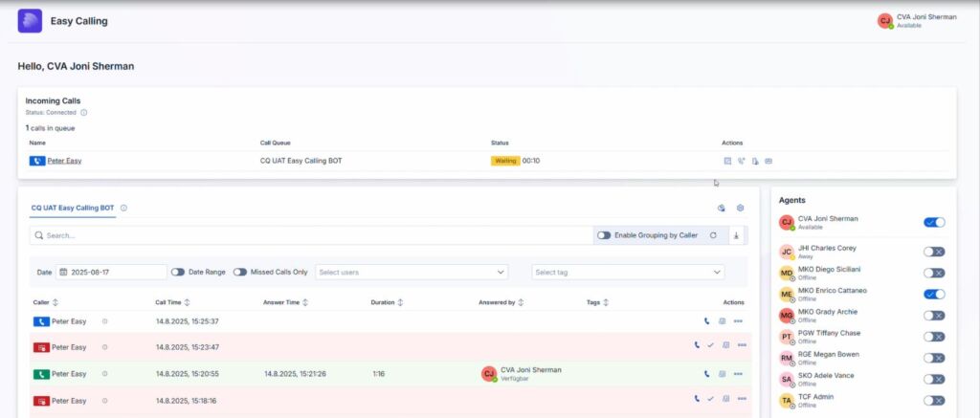Open the Select users dropdown

412,272
